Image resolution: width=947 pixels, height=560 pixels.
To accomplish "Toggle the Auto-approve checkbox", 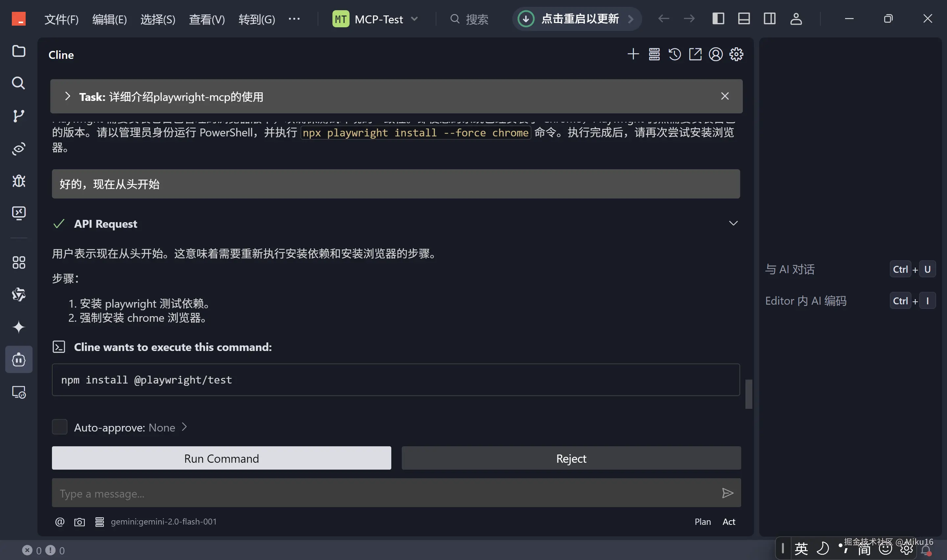I will coord(60,427).
